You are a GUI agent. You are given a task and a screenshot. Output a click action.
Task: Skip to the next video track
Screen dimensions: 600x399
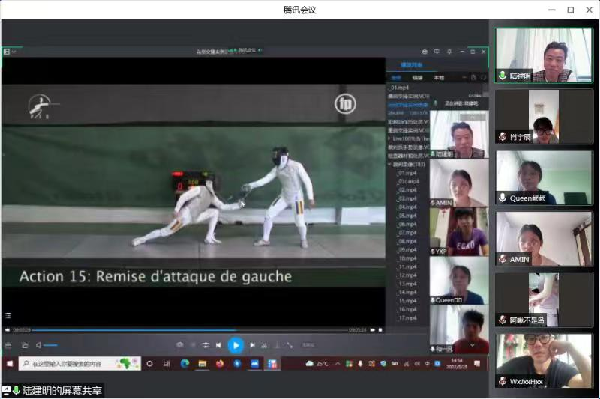click(253, 345)
